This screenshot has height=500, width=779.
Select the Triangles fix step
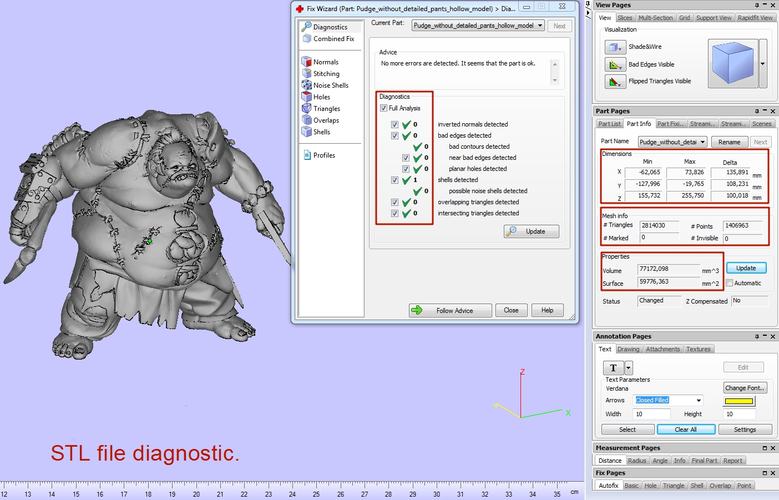pos(321,109)
